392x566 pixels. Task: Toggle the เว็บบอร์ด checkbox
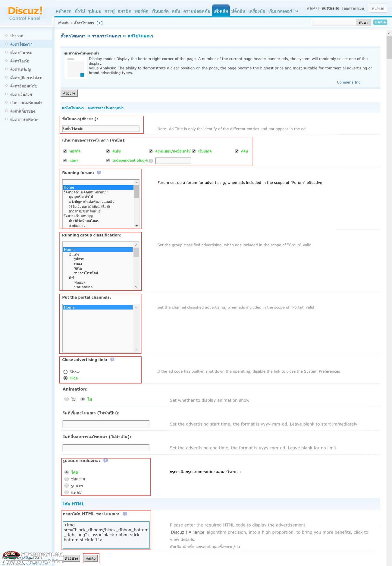point(194,151)
